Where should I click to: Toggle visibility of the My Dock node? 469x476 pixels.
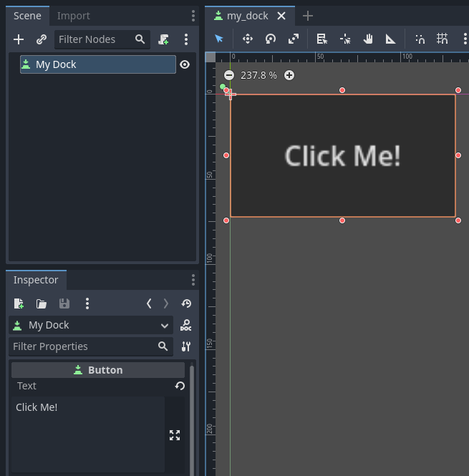pyautogui.click(x=185, y=64)
